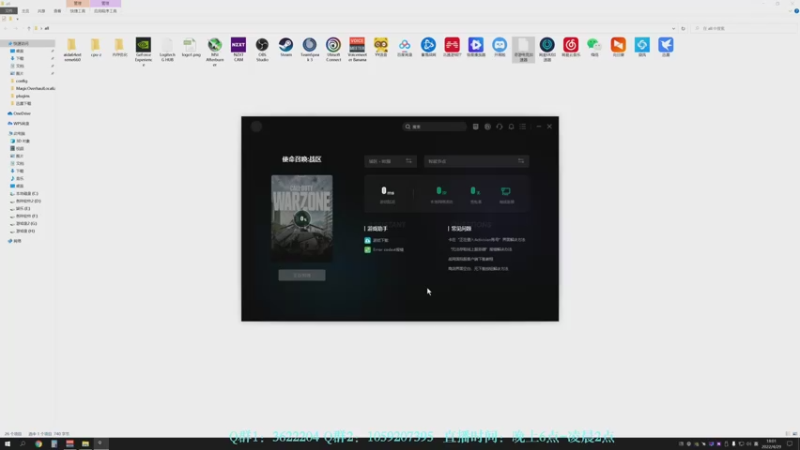The image size is (800, 450).
Task: Select the highlighted blank file icon
Action: tap(523, 50)
